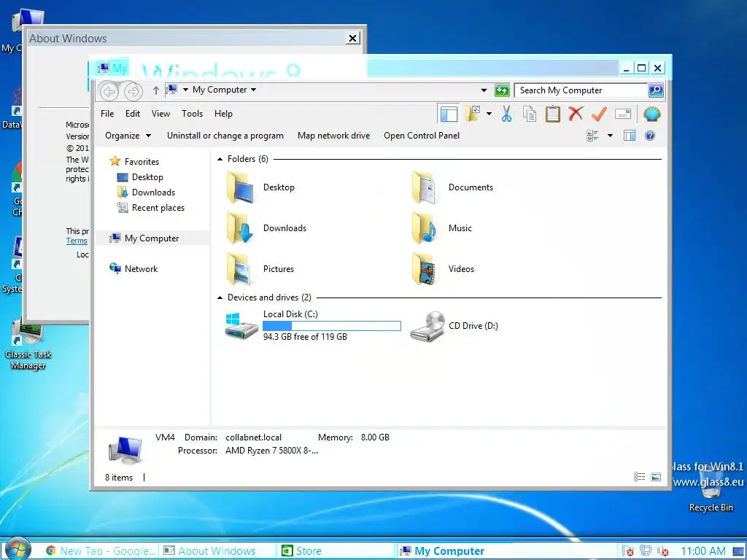Click Local Disk C: capacity bar
The image size is (747, 560).
click(332, 326)
